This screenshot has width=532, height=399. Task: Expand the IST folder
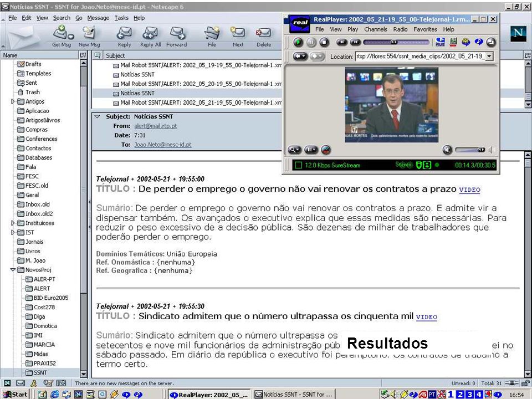coord(13,232)
